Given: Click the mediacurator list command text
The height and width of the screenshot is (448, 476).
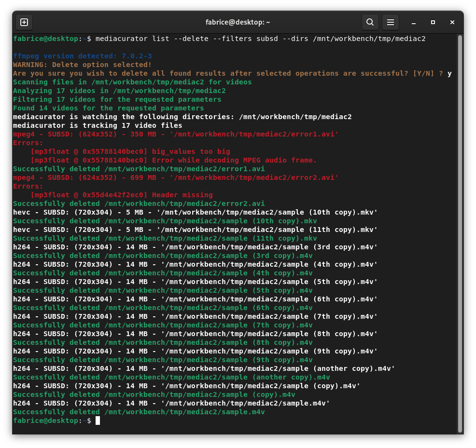Looking at the screenshot, I should click(x=261, y=39).
